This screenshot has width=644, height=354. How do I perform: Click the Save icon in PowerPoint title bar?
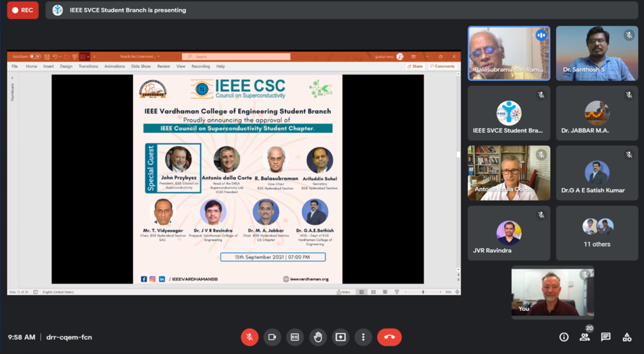[47, 56]
